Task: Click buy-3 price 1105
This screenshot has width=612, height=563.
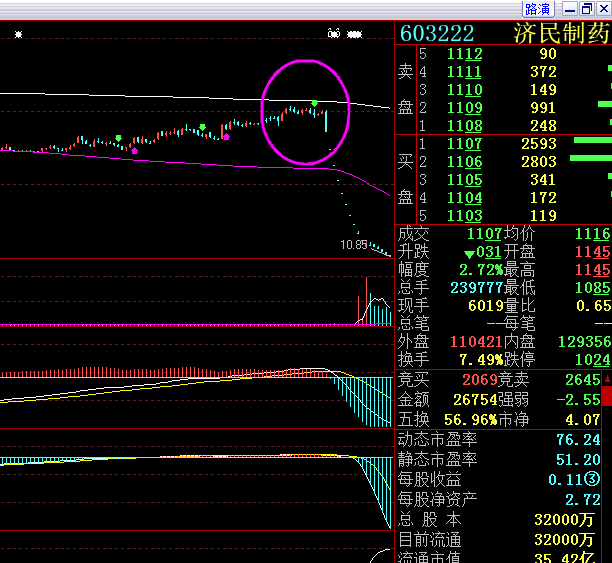Action: 464,180
